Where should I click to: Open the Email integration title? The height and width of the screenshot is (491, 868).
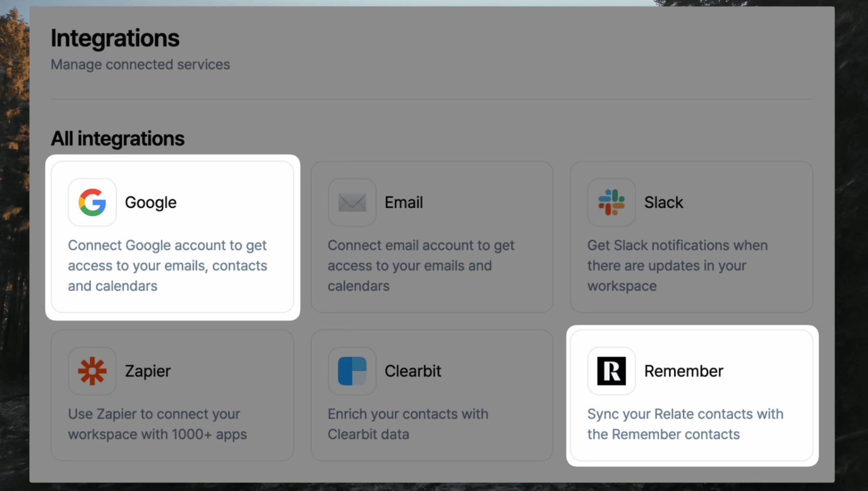(404, 202)
